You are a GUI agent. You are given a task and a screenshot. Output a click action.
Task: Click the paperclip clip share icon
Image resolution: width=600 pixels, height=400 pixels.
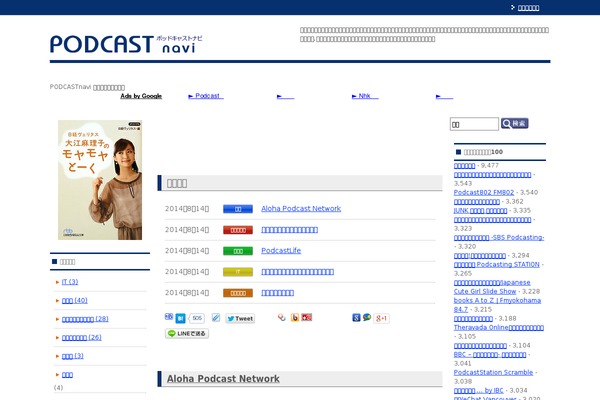coord(216,317)
